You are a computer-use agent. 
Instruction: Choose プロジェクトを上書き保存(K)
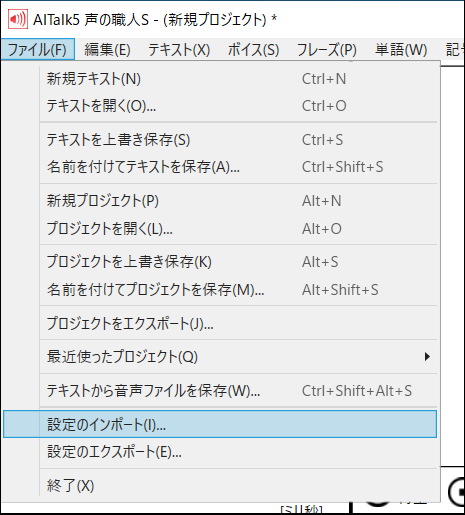point(220,262)
